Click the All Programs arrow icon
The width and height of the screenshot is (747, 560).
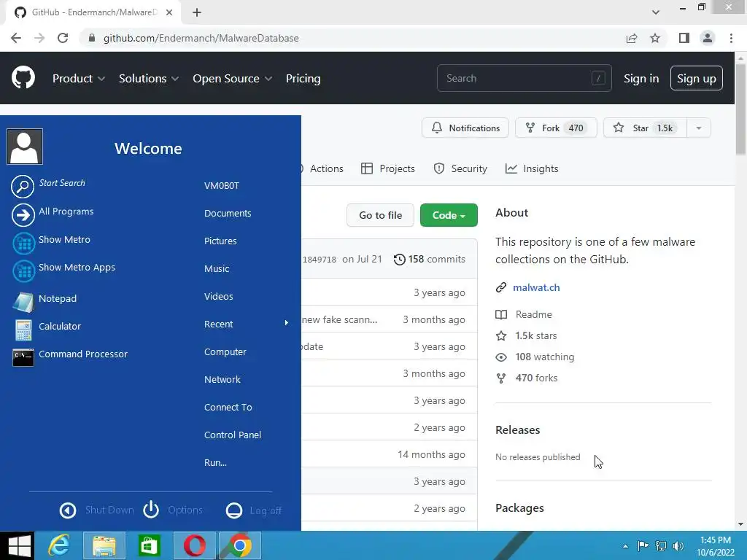23,214
